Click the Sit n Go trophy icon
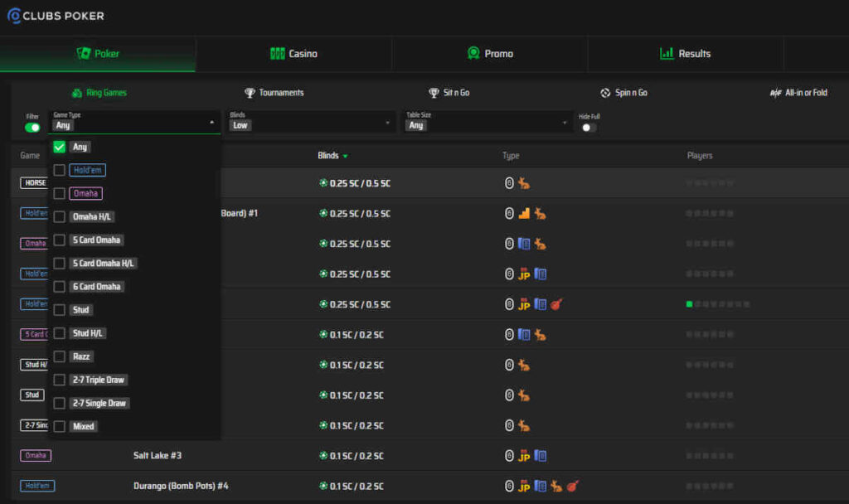Viewport: 849px width, 504px height. pos(434,93)
